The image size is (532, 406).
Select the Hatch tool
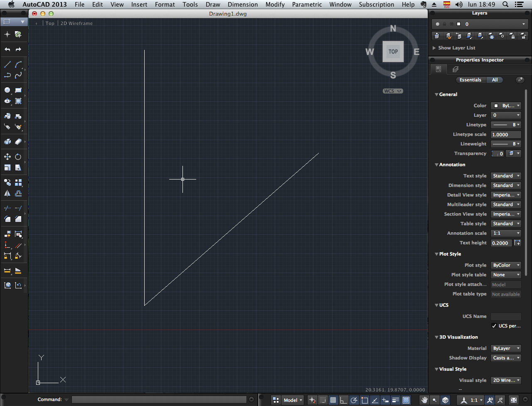[x=18, y=101]
